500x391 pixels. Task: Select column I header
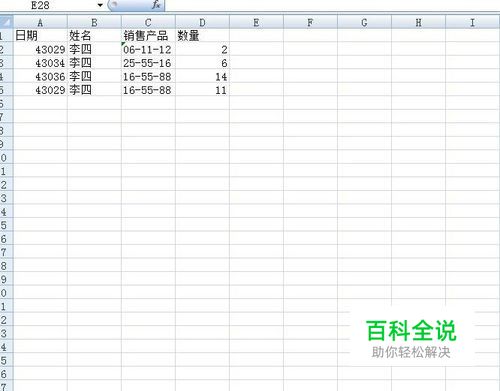pos(473,23)
